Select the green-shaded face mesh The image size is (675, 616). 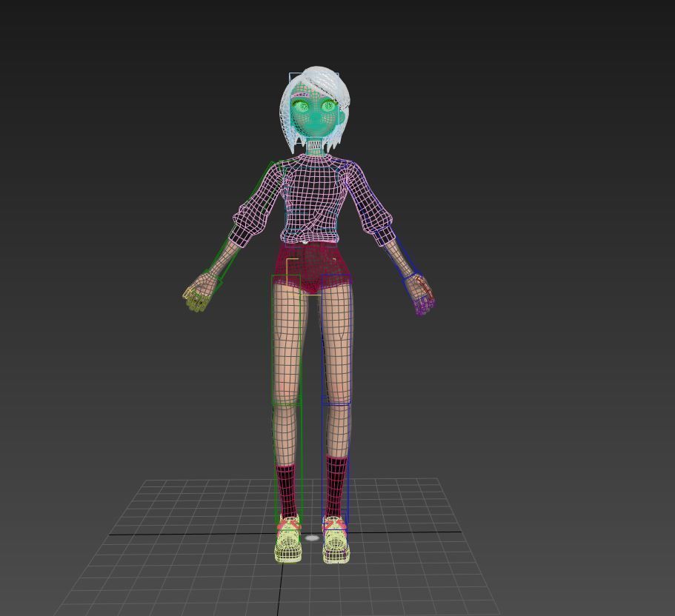pyautogui.click(x=316, y=117)
